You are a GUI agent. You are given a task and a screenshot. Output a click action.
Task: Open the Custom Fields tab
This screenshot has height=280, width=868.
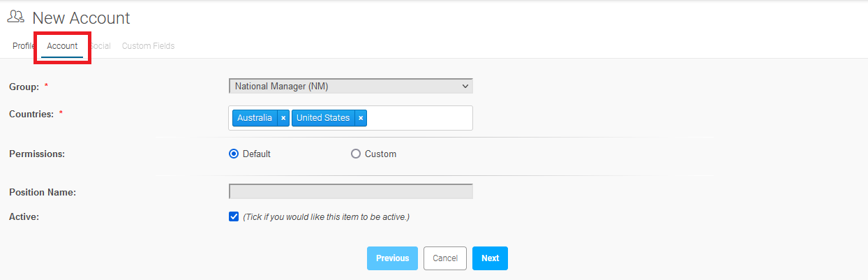148,46
